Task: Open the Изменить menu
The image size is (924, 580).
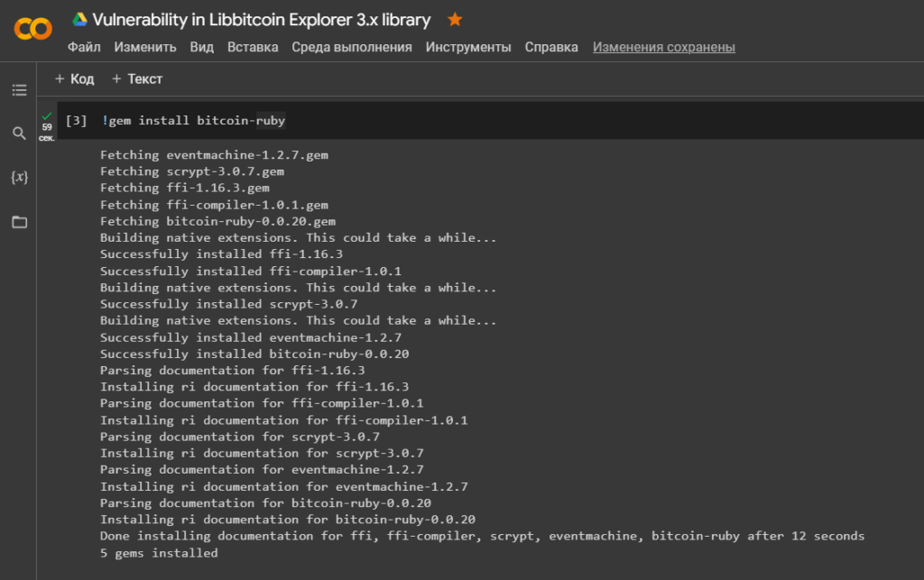Action: pos(145,47)
